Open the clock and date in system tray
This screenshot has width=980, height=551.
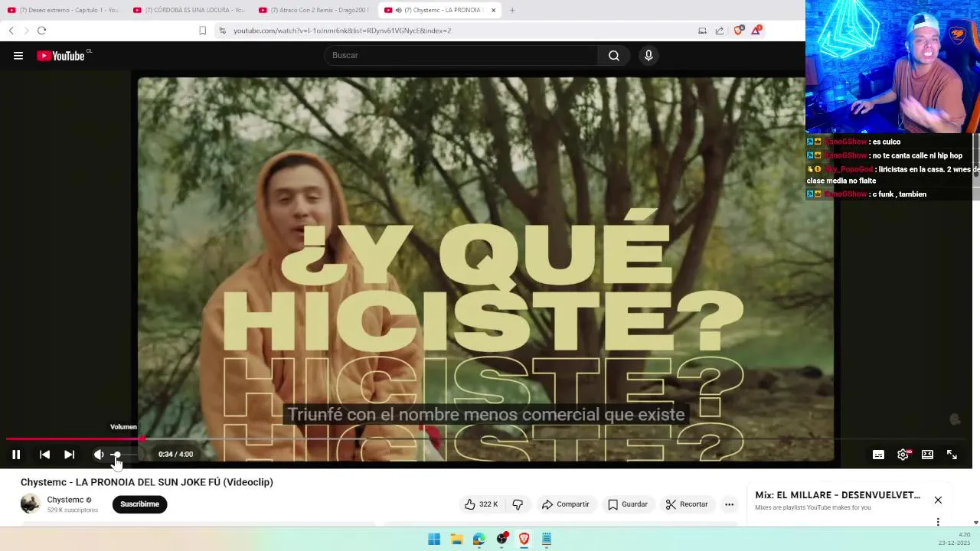click(x=955, y=539)
